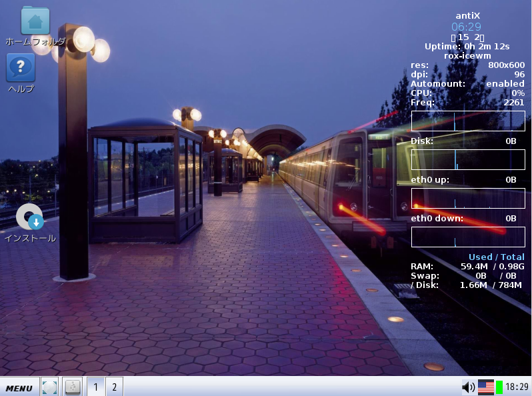Click the 'dpi: 96' line
This screenshot has width=532, height=396.
467,74
